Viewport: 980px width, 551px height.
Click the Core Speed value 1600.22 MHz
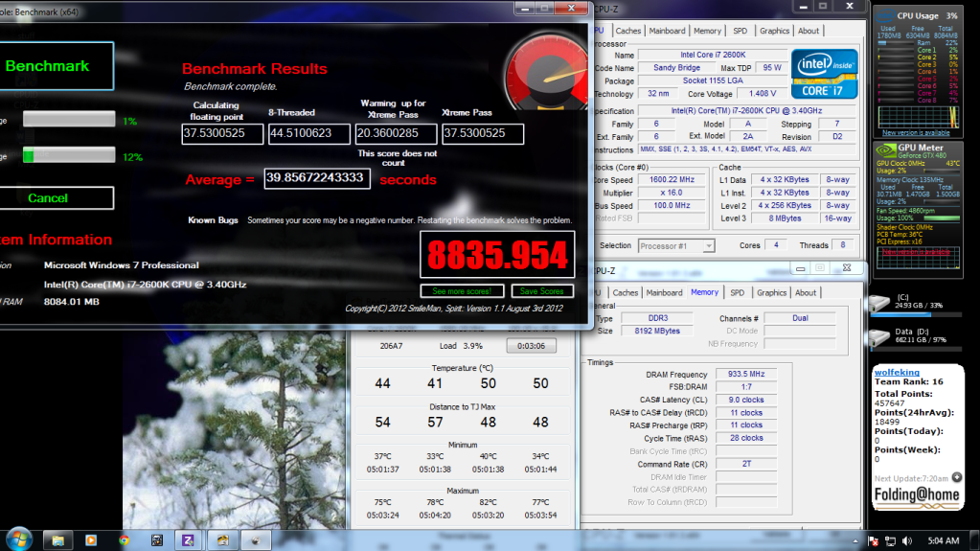point(672,180)
